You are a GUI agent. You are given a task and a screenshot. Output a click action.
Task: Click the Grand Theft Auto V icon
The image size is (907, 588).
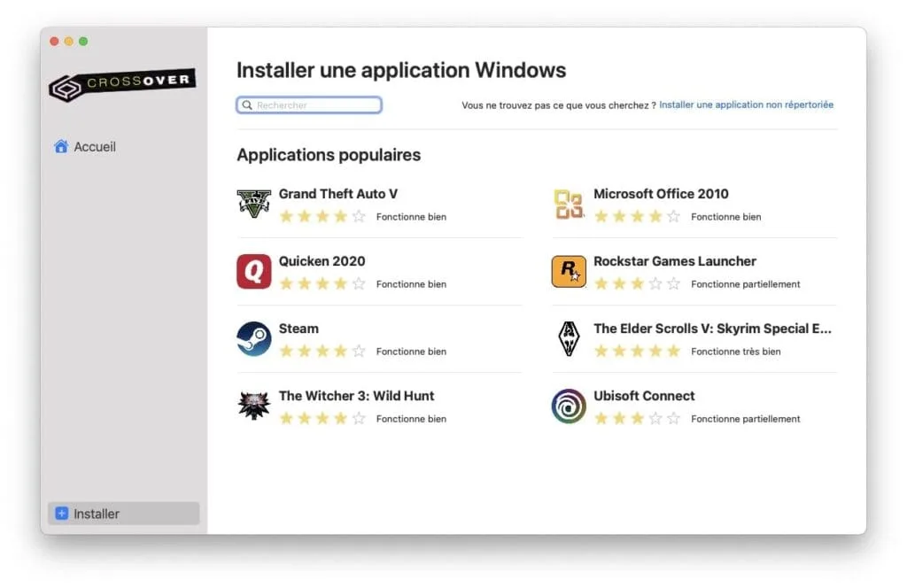point(253,204)
